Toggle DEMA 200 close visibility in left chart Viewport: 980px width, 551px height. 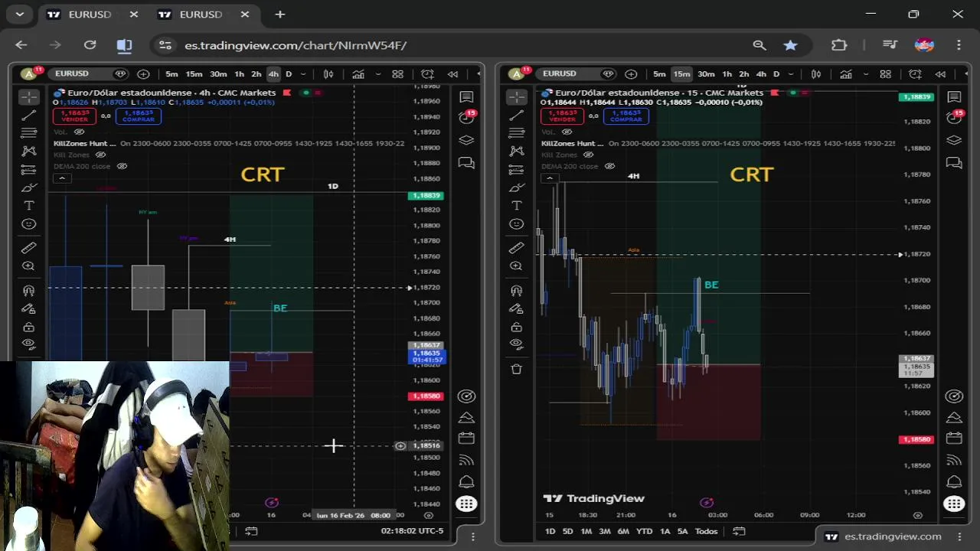click(122, 166)
